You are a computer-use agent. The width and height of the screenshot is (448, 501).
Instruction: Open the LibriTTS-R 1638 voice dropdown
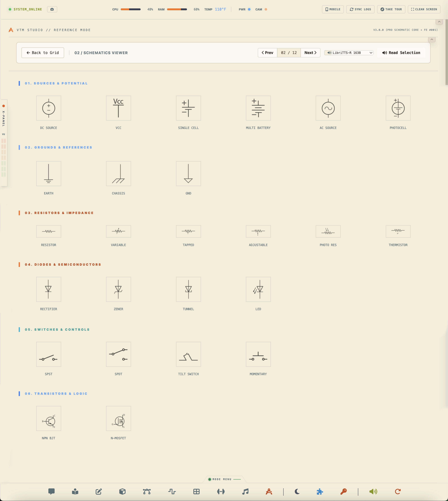349,53
